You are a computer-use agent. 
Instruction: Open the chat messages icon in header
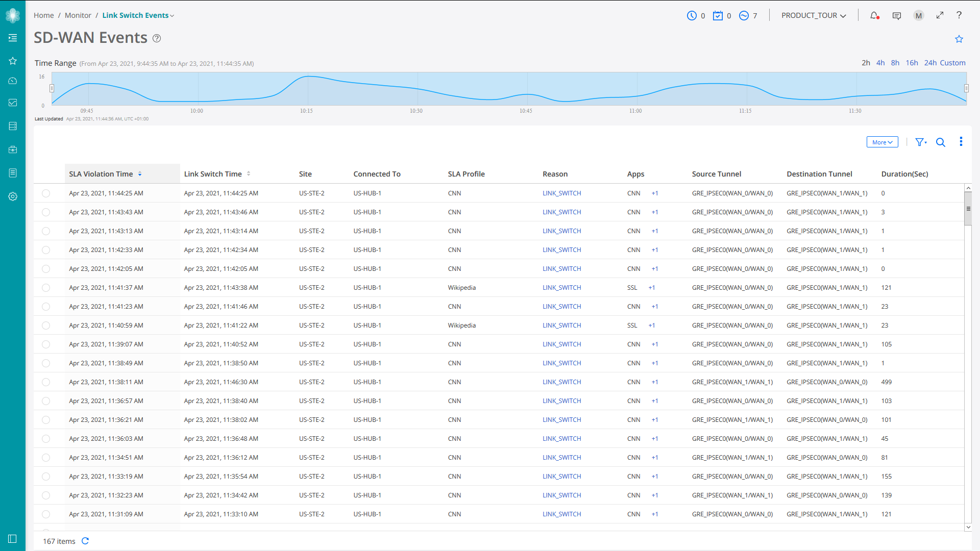click(896, 16)
